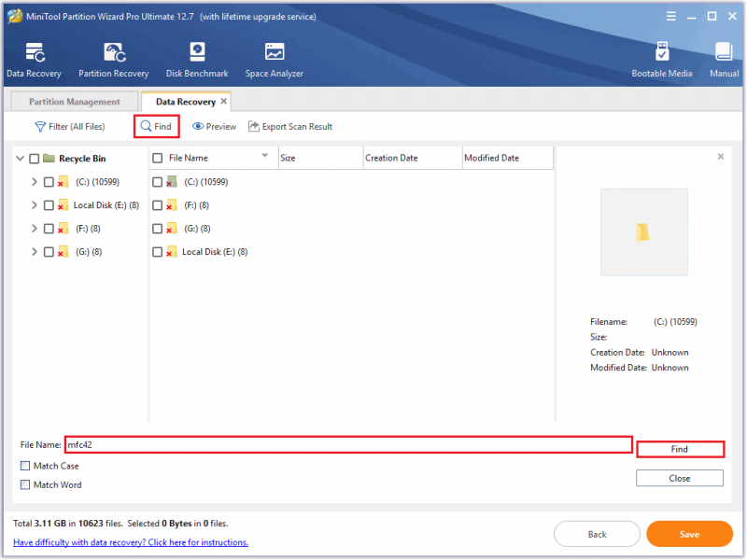Sort by the Creation Date column header
The image size is (747, 560).
[x=413, y=158]
